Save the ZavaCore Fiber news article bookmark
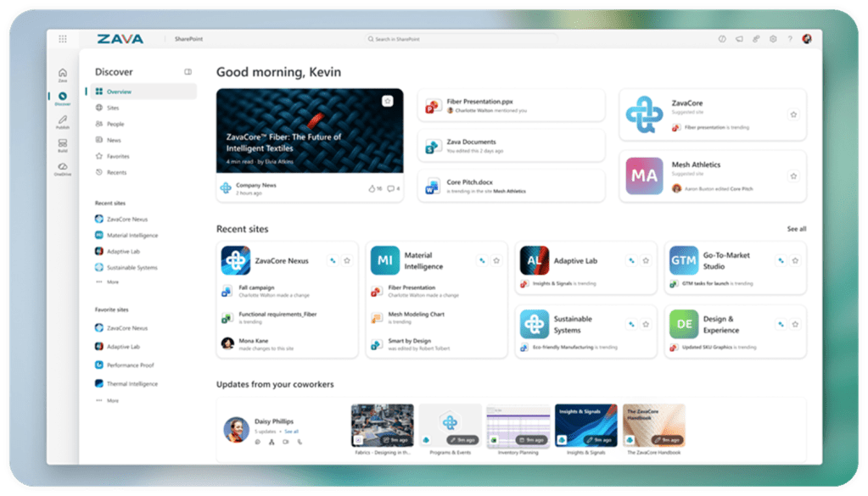 coord(388,101)
